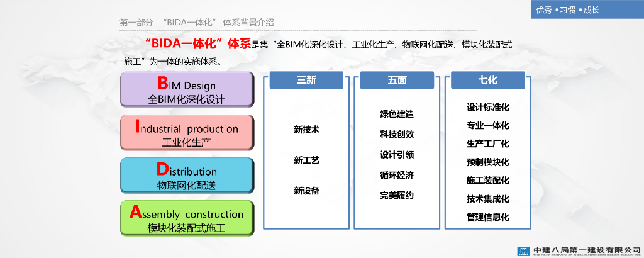Select the text 设计引领

point(397,155)
